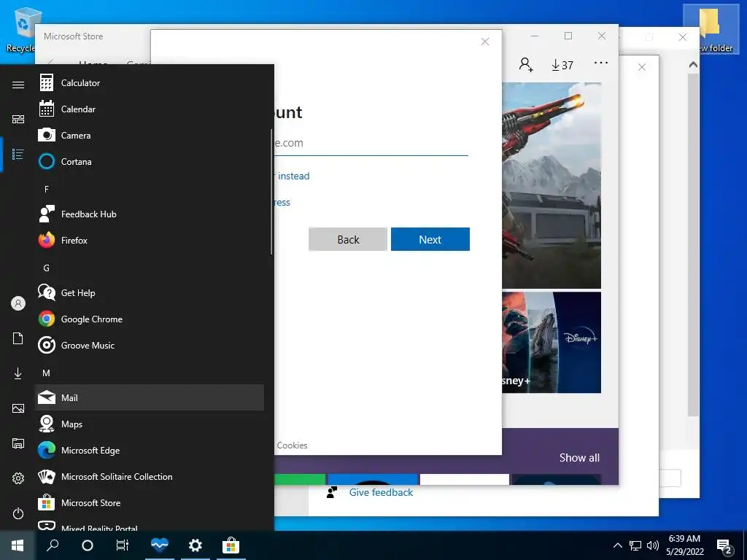Open File Explorer from Start sidebar
Viewport: 747px width, 560px height.
tap(18, 443)
